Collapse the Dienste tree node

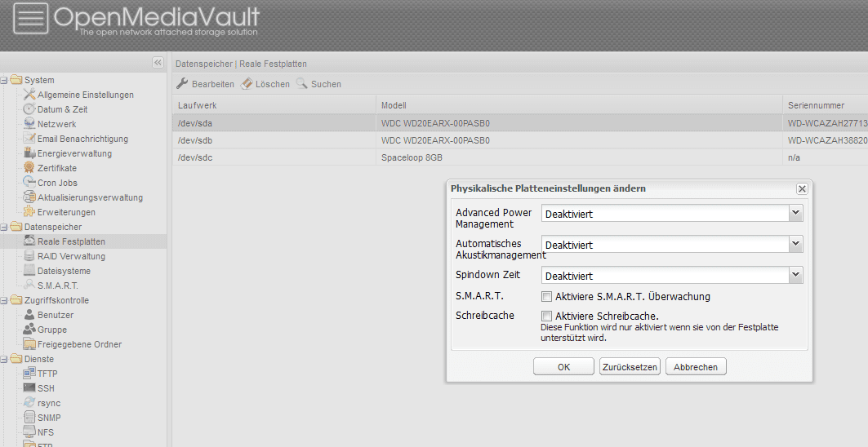[x=4, y=359]
